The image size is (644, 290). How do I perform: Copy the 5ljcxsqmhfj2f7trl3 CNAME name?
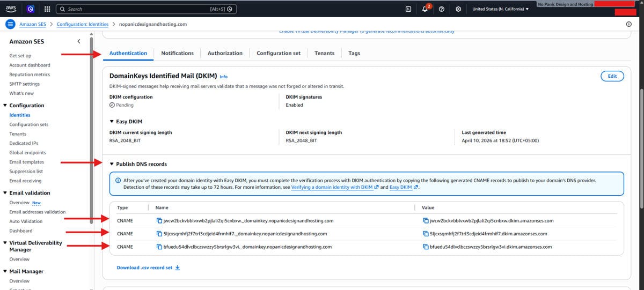[x=159, y=234]
